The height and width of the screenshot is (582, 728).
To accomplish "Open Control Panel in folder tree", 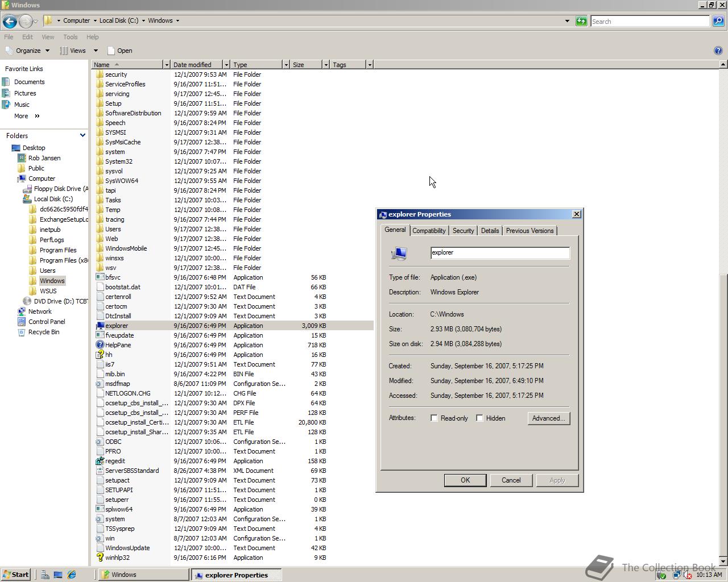I will click(41, 322).
